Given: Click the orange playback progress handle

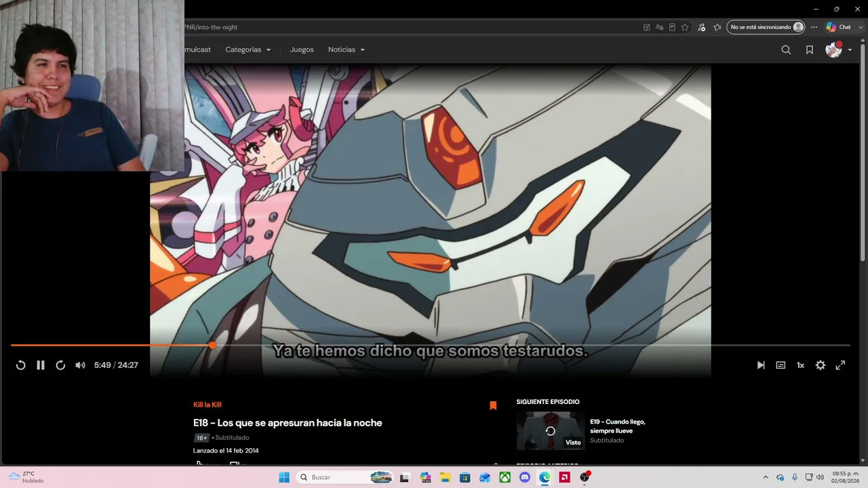Looking at the screenshot, I should click(212, 345).
